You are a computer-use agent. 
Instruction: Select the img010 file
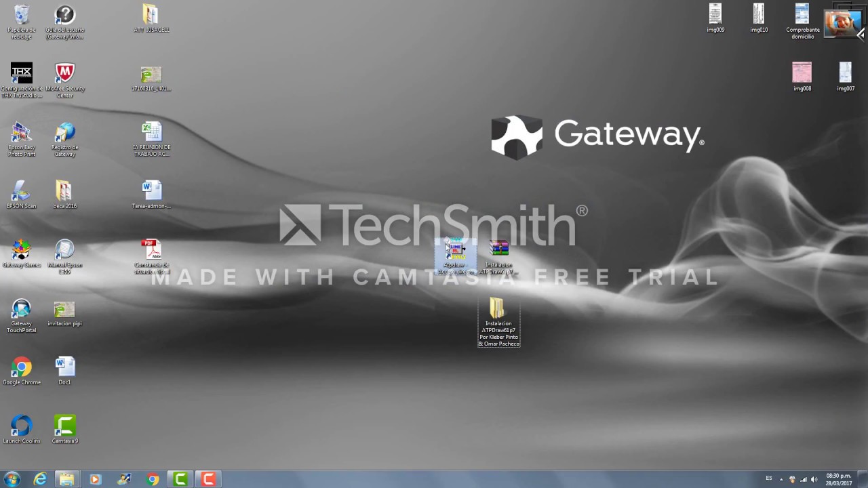759,18
